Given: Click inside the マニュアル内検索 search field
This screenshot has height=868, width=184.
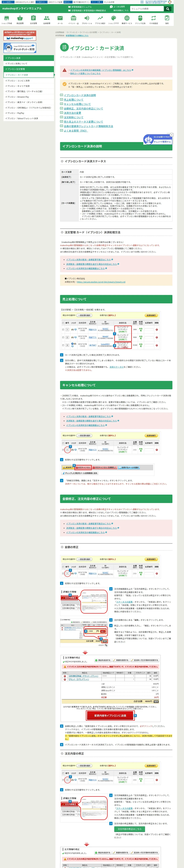Looking at the screenshot, I should [x=147, y=9].
